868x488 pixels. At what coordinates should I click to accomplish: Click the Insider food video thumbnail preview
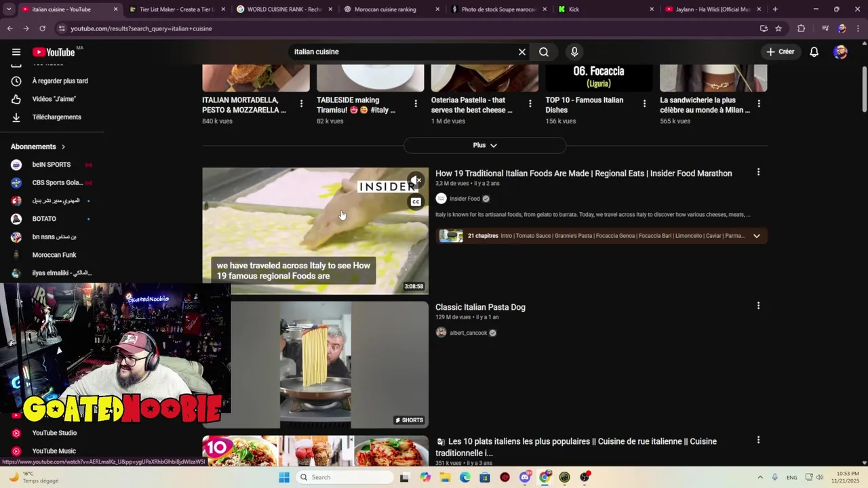(x=315, y=231)
